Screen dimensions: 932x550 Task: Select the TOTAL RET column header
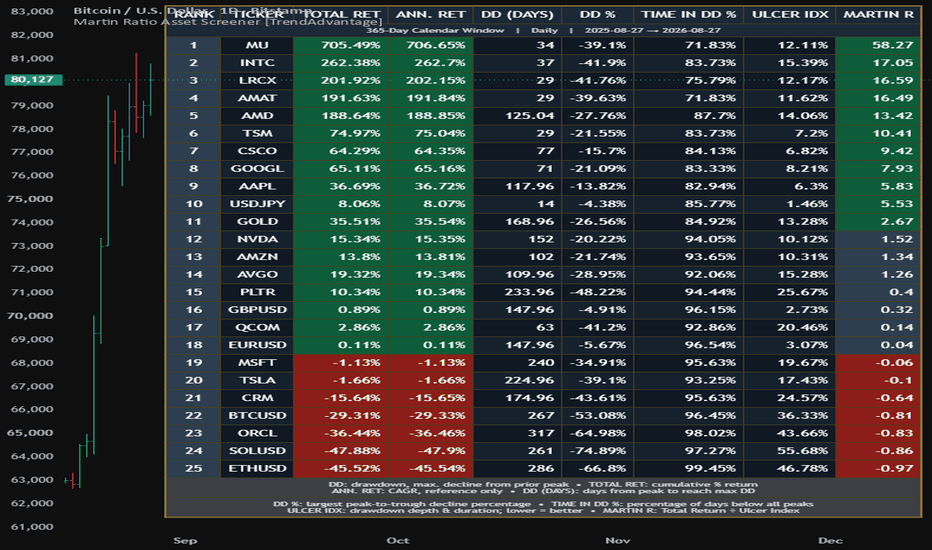coord(341,14)
